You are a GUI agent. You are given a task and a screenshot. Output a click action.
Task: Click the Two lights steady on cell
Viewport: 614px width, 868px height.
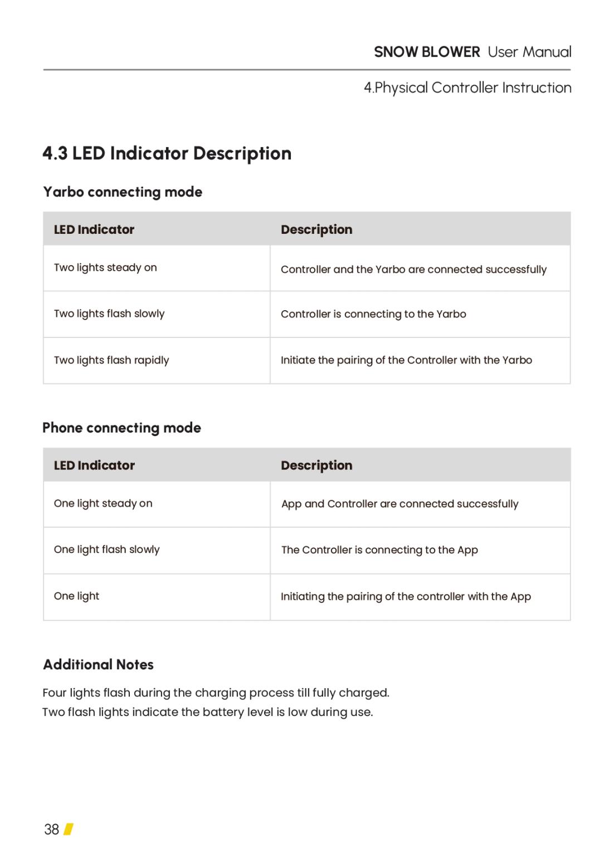tap(157, 268)
